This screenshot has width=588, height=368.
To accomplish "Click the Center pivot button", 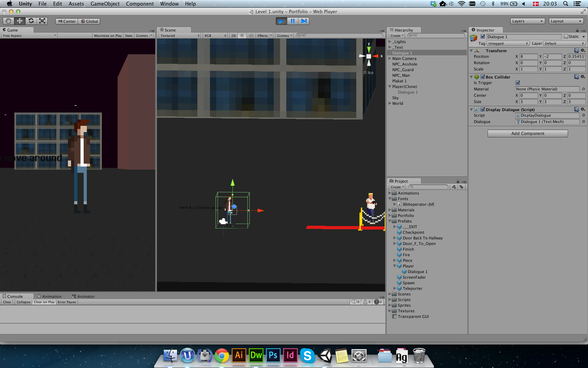I will pos(67,21).
